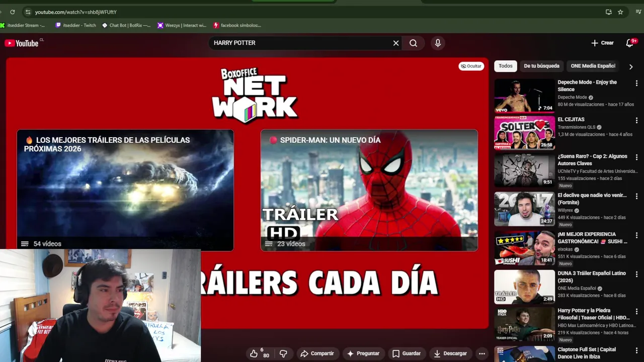Open Transmisiones QLS channel name
Image resolution: width=644 pixels, height=362 pixels.
(576, 127)
